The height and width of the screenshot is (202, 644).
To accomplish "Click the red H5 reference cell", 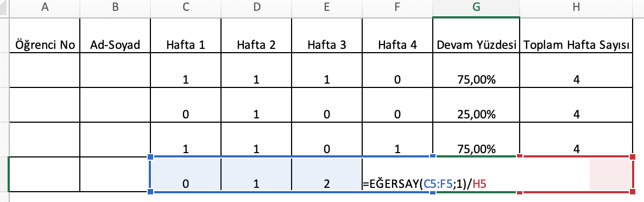I will [576, 174].
